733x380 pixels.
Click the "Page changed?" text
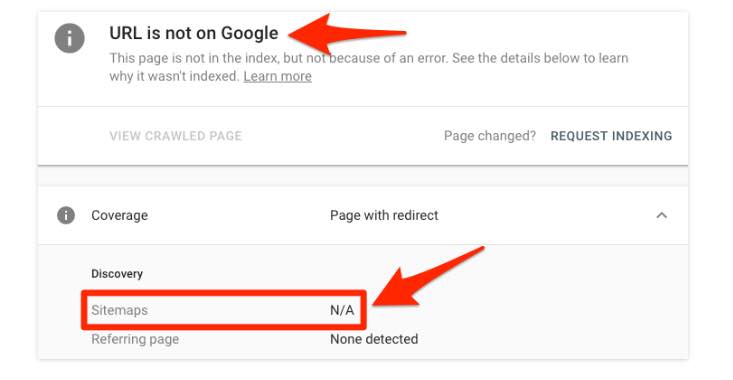pyautogui.click(x=490, y=136)
